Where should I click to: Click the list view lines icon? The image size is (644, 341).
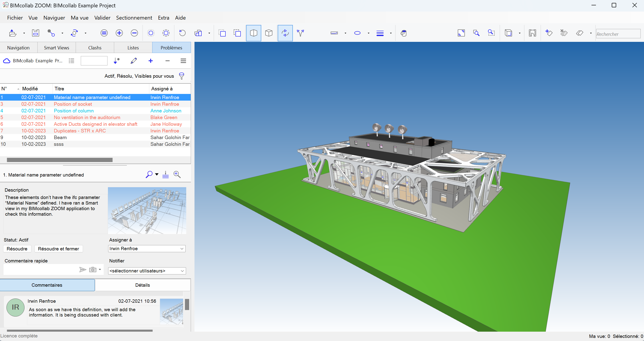(x=71, y=61)
